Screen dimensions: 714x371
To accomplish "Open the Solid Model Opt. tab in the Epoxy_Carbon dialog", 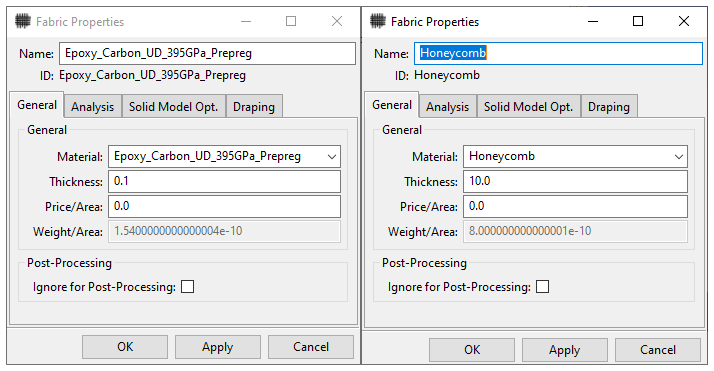I will [173, 107].
